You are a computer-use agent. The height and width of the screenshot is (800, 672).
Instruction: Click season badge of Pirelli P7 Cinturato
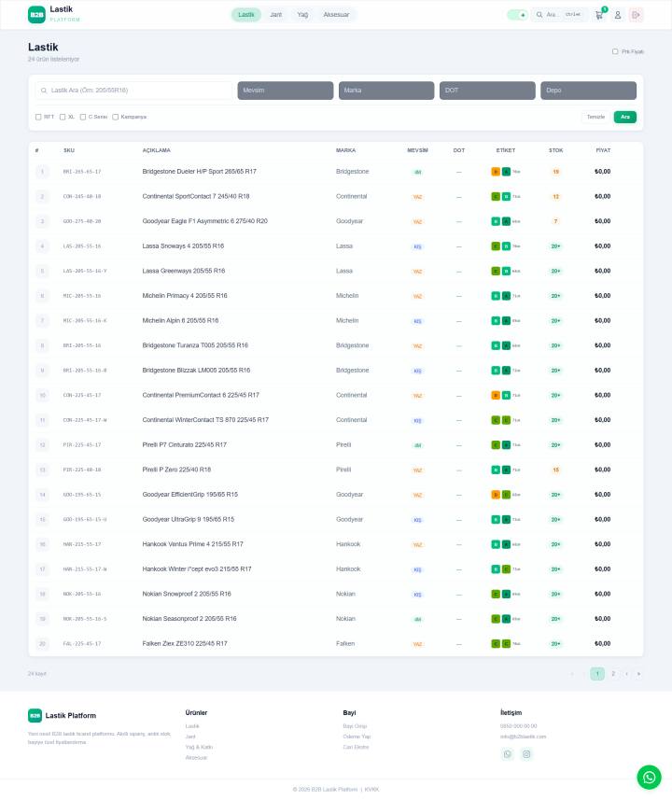(417, 445)
